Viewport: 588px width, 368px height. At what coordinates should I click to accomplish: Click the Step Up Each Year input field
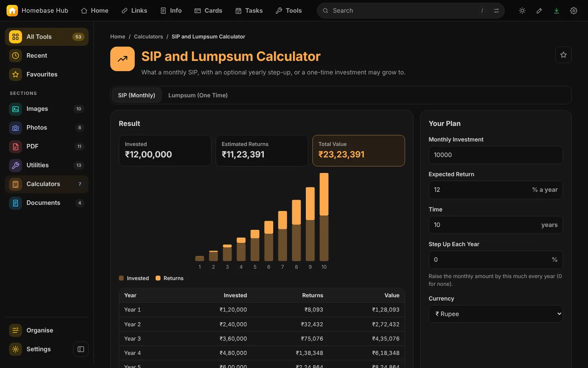coord(496,260)
